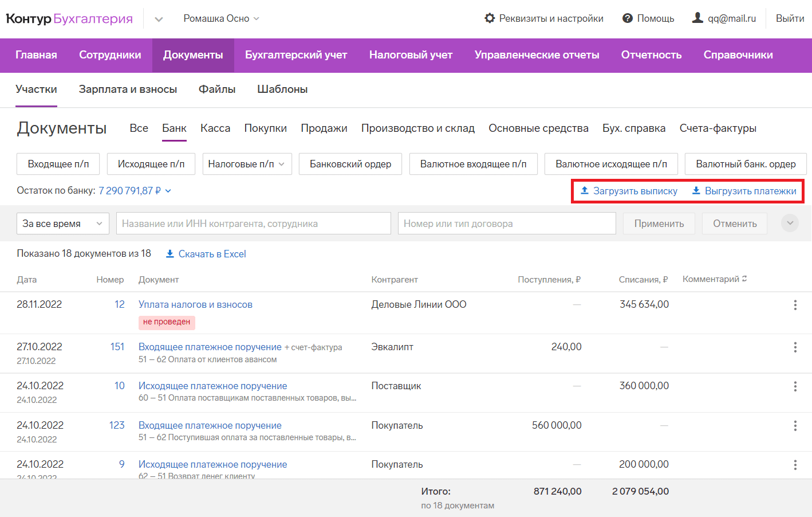Create an Исходящее п/п document
Viewport: 812px width, 517px height.
[x=151, y=164]
